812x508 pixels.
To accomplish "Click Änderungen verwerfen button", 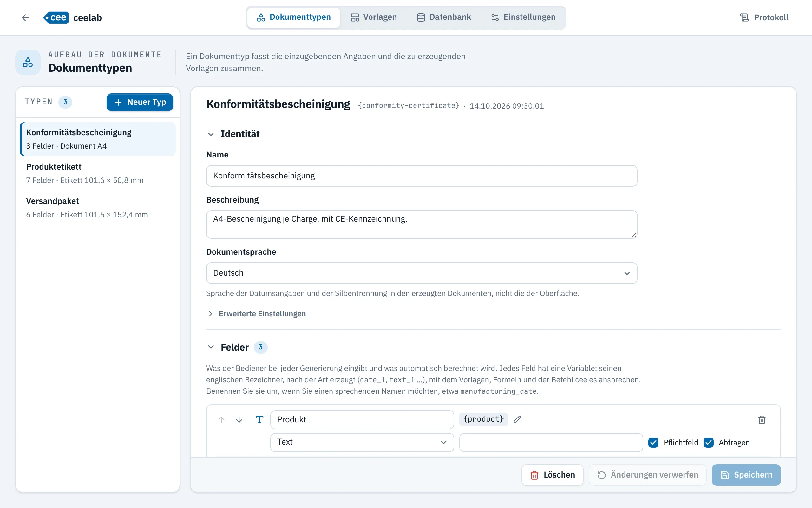I will [x=648, y=475].
